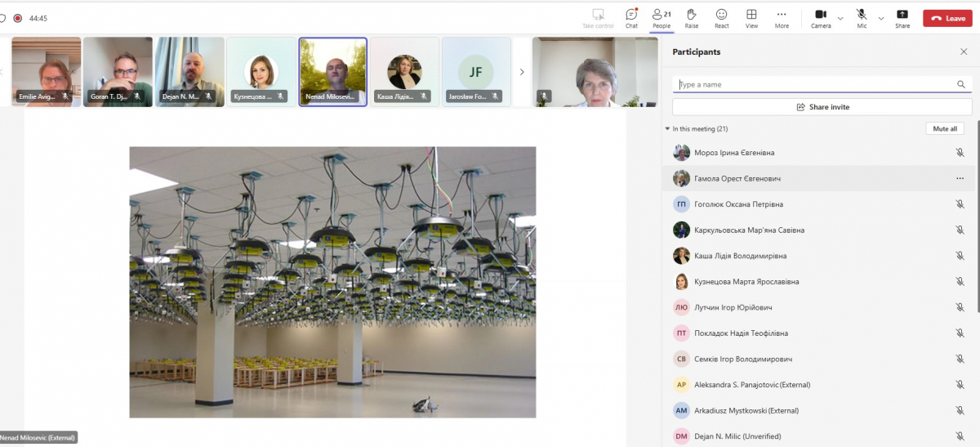This screenshot has height=447, width=980.
Task: Leave the meeting
Action: tap(947, 18)
